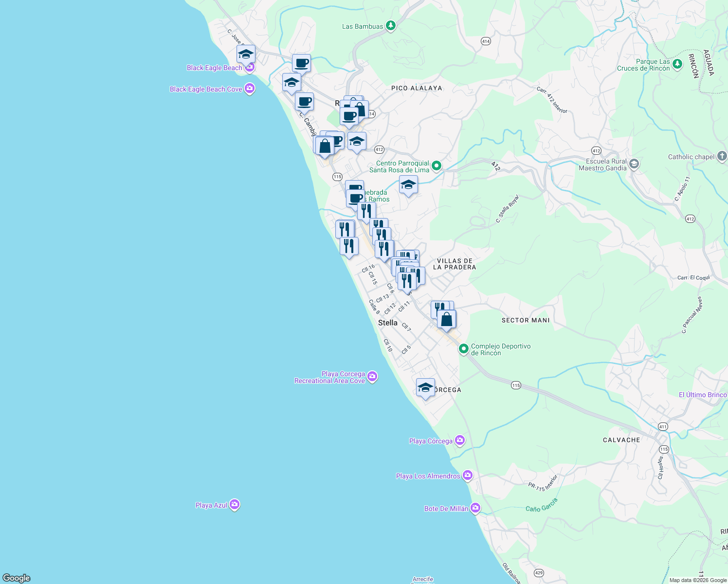
Task: Select the Playa Azul photo marker
Action: click(235, 504)
